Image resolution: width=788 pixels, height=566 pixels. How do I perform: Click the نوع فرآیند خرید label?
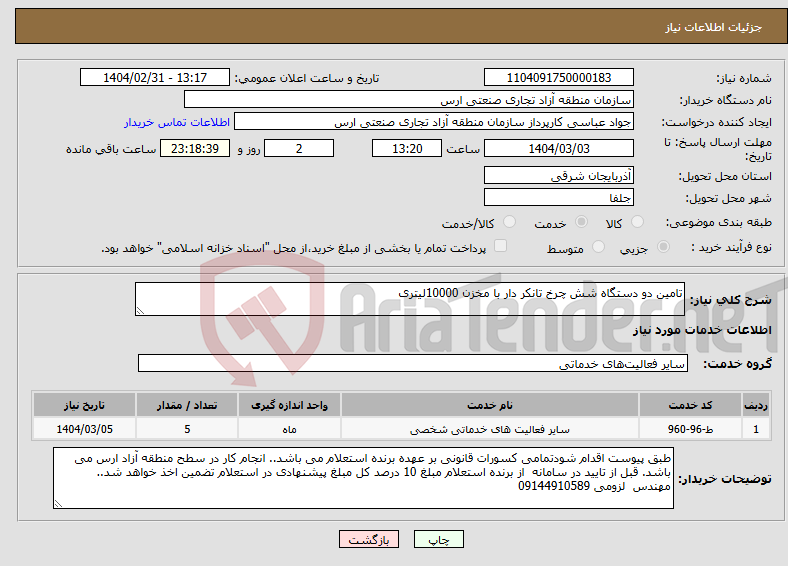(731, 247)
